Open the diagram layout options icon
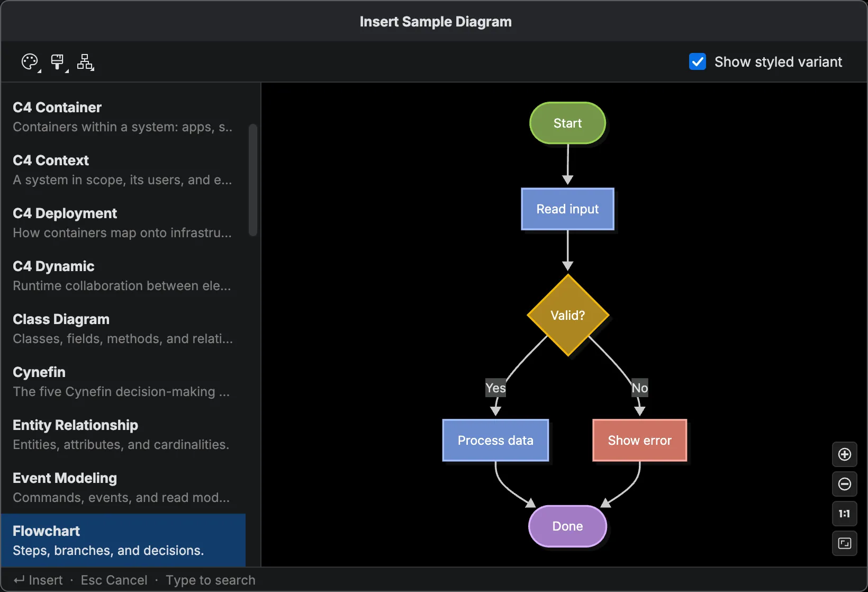Image resolution: width=868 pixels, height=592 pixels. pyautogui.click(x=85, y=62)
